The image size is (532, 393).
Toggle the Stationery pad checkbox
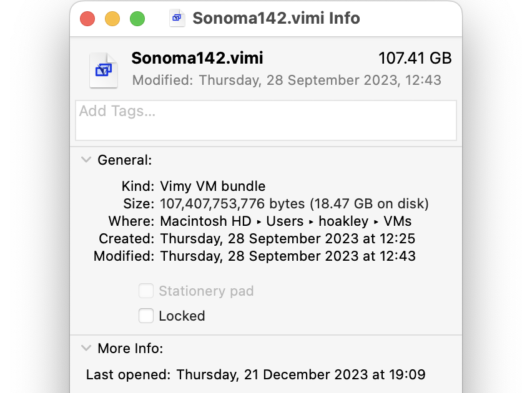point(146,291)
